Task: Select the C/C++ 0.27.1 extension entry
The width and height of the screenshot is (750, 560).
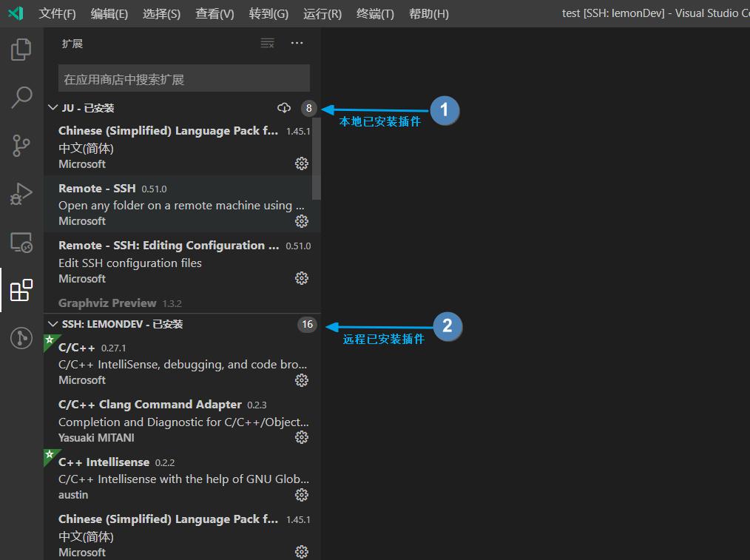Action: coord(182,363)
